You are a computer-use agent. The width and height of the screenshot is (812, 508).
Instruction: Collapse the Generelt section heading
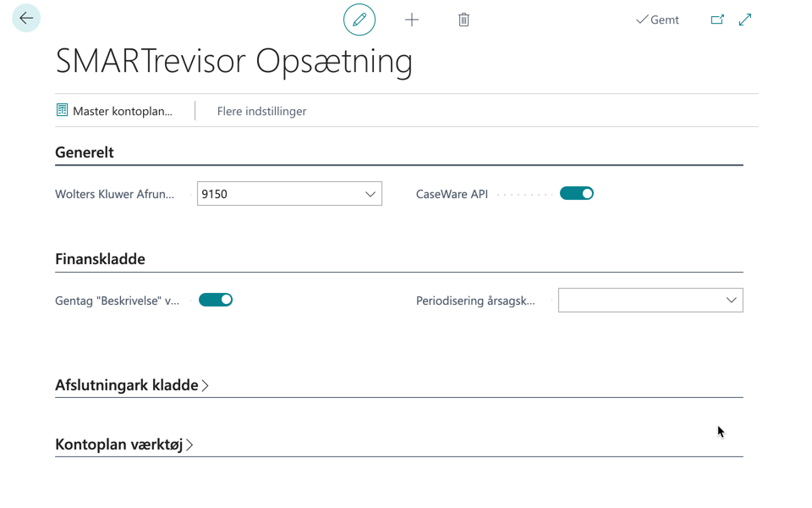85,152
